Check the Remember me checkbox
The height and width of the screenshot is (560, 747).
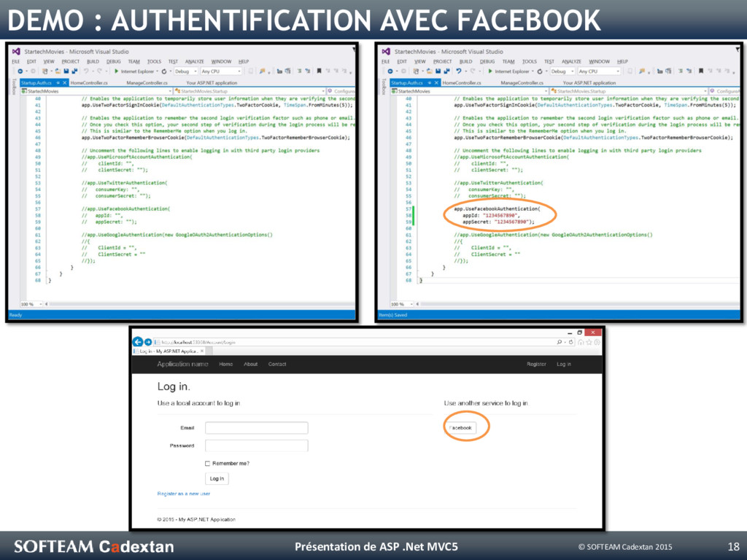pos(207,463)
